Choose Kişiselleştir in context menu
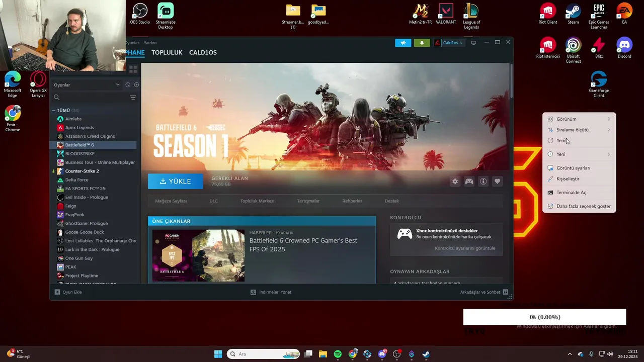This screenshot has height=362, width=644. pyautogui.click(x=579, y=179)
